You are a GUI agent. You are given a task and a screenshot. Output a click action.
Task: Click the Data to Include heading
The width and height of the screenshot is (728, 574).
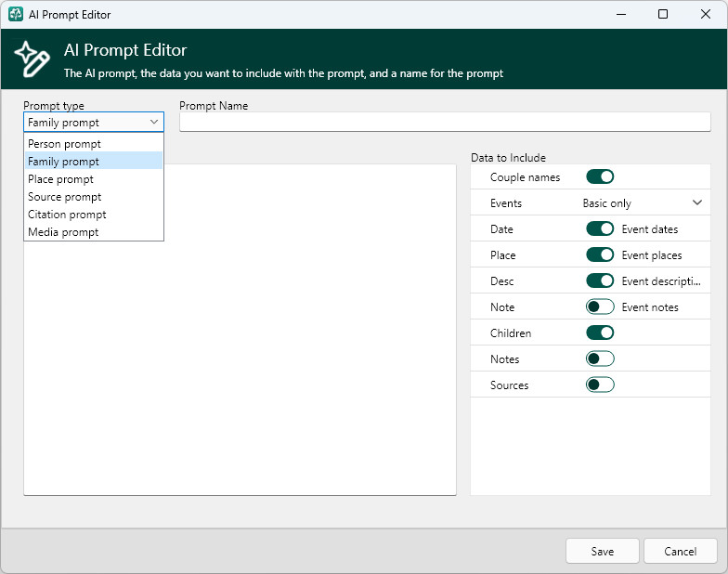tap(508, 158)
